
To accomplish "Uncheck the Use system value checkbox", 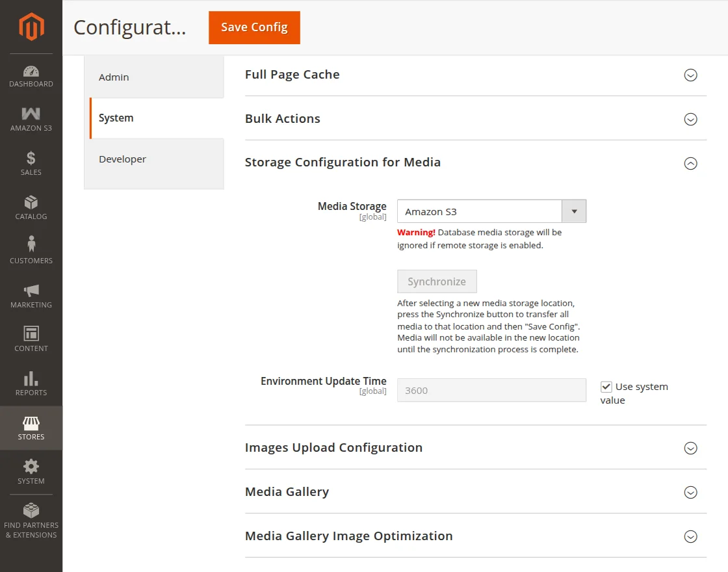I will [606, 387].
